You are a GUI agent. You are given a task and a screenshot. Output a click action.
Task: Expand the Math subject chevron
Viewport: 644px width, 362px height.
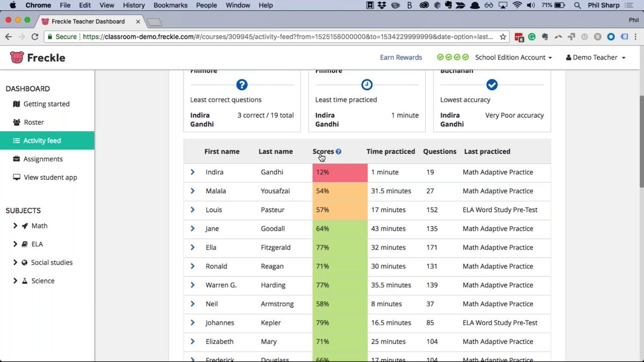pyautogui.click(x=15, y=226)
